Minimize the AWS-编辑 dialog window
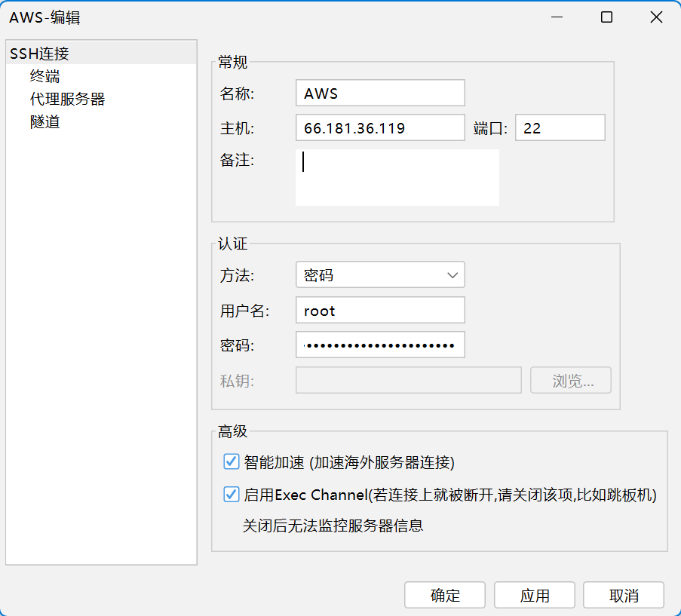681x616 pixels. [557, 17]
